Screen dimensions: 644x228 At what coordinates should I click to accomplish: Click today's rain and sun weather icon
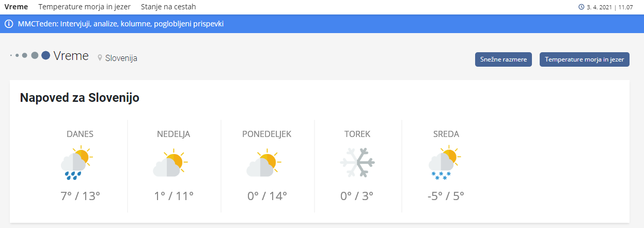76,163
